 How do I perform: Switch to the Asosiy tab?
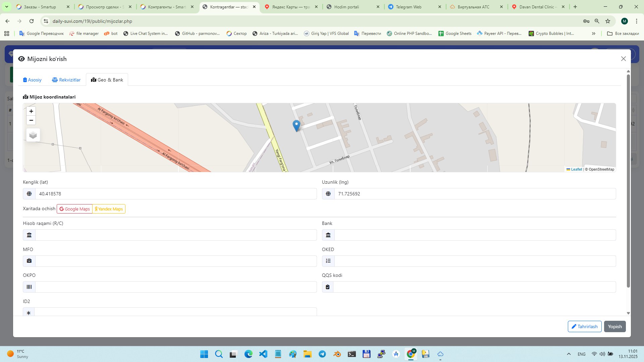click(32, 80)
